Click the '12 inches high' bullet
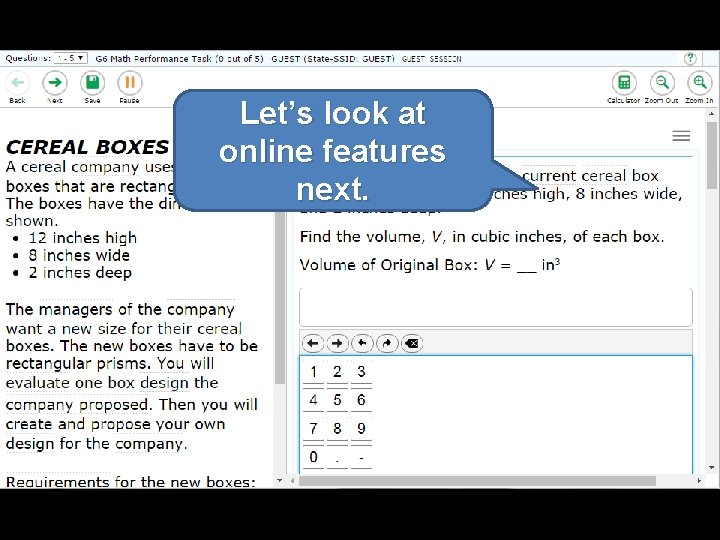Image resolution: width=720 pixels, height=540 pixels. pyautogui.click(x=83, y=238)
